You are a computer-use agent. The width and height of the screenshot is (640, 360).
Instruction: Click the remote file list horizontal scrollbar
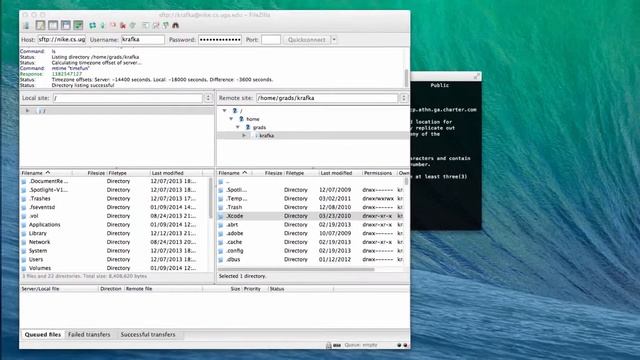(296, 269)
